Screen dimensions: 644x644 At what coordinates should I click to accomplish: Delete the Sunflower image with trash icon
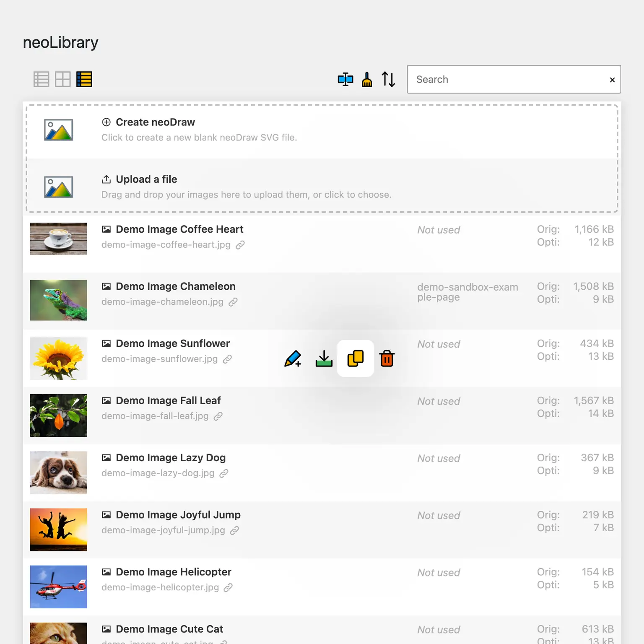(387, 358)
